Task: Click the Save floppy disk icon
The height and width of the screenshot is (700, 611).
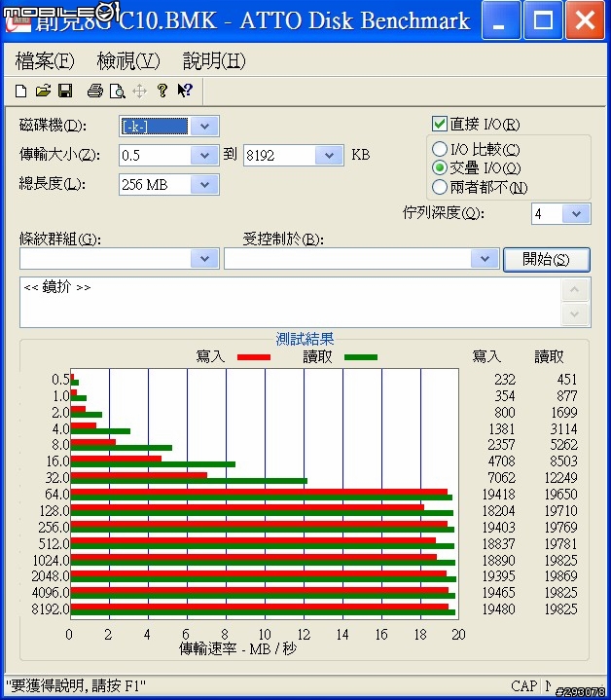Action: tap(65, 91)
